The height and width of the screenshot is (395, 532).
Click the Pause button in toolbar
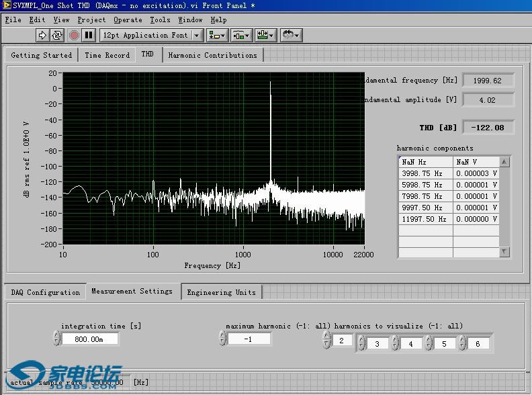click(x=88, y=35)
